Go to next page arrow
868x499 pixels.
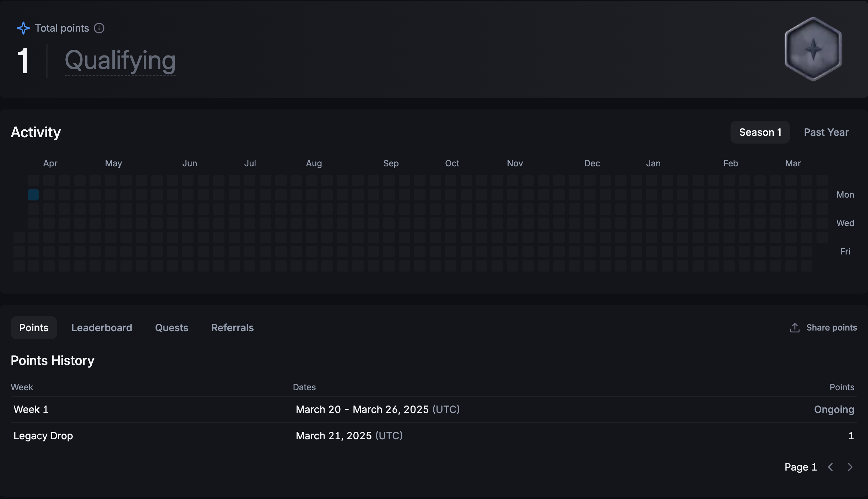click(x=850, y=467)
